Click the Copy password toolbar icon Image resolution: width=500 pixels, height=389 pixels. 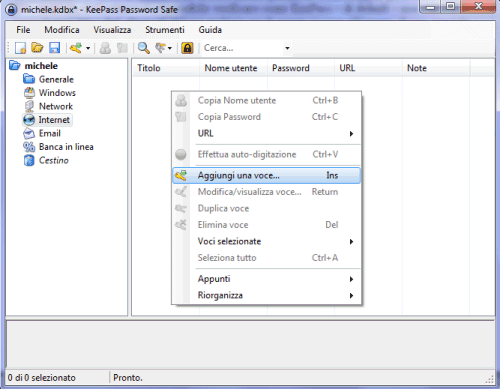pos(122,48)
